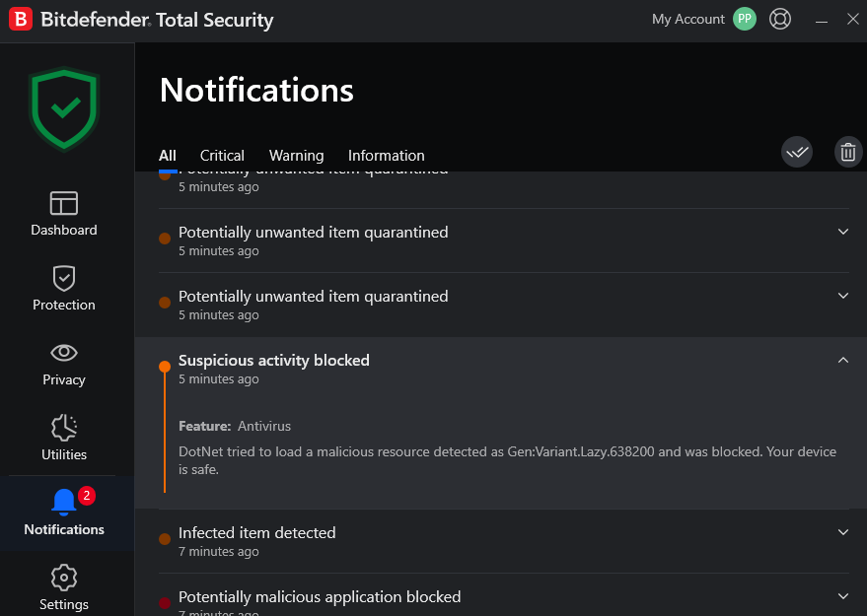
Task: Open the Utilities sidebar section
Action: click(64, 439)
